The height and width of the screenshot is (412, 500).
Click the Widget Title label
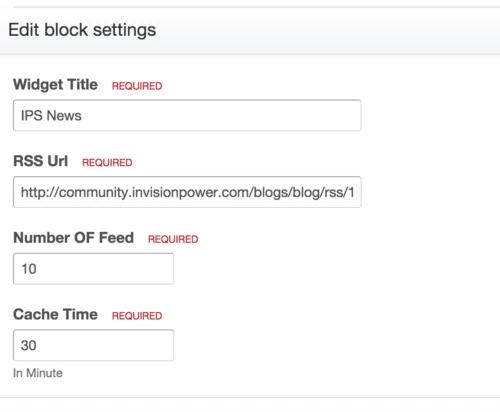point(55,85)
